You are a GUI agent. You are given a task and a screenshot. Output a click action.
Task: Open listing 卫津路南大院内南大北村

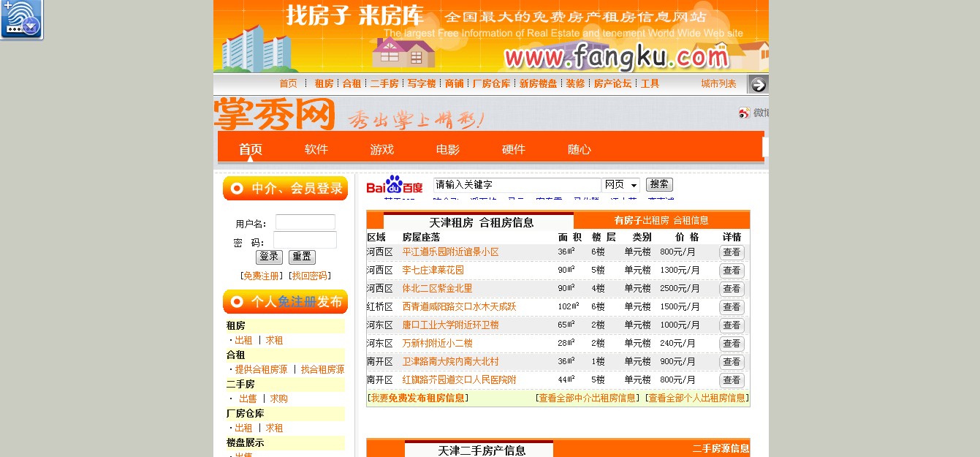click(450, 361)
